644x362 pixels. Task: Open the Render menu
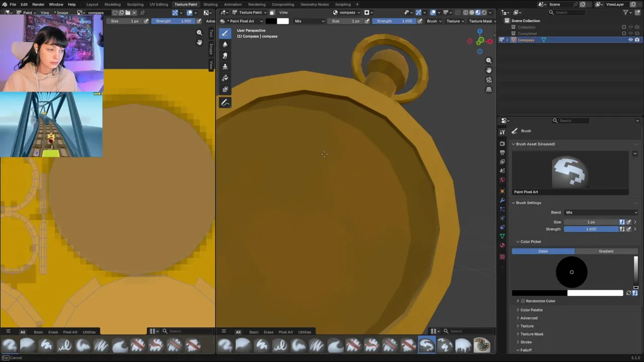coord(38,4)
